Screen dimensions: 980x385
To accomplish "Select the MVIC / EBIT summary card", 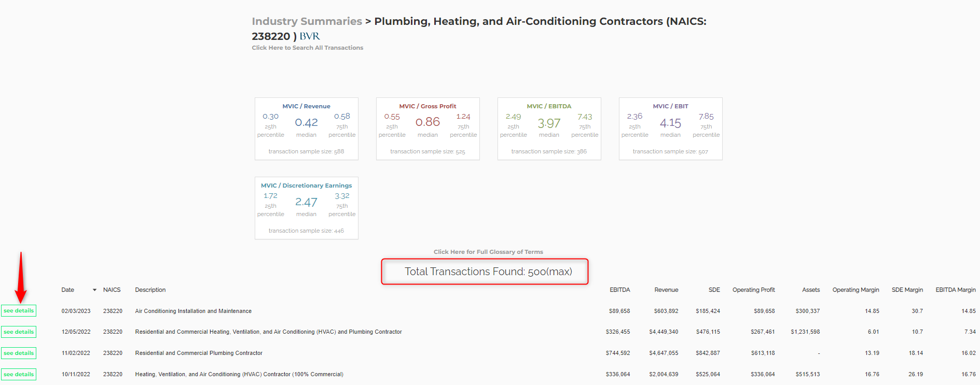I will [670, 129].
